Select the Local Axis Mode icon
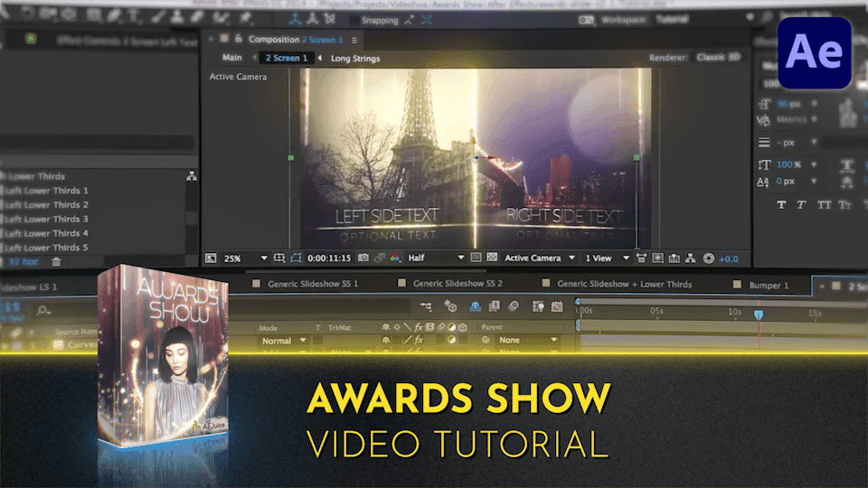The height and width of the screenshot is (488, 868). coord(295,19)
